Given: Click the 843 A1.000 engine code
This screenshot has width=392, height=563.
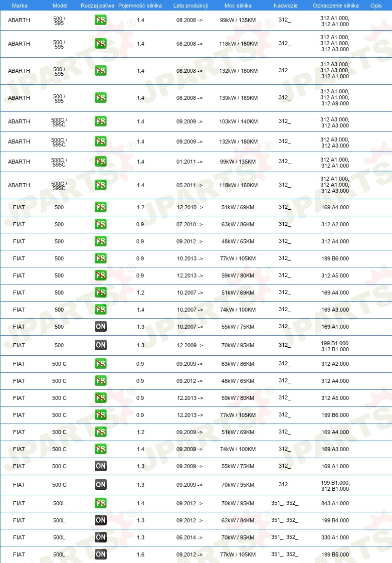Looking at the screenshot, I should 335,503.
